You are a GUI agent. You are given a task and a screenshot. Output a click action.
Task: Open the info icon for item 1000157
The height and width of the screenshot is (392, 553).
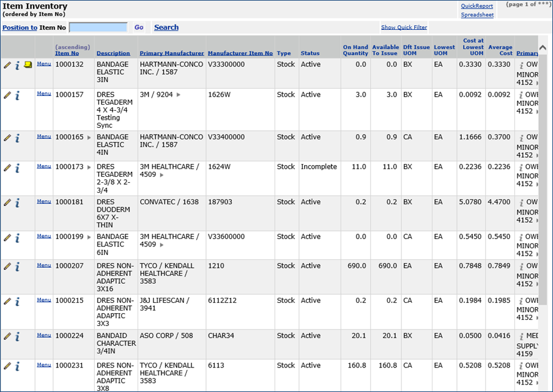pos(18,96)
